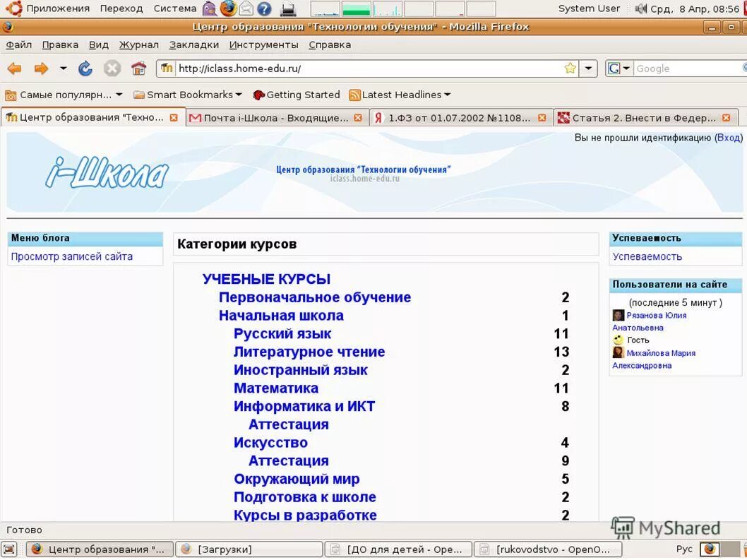
Task: Click the volume speaker icon
Action: pyautogui.click(x=641, y=8)
